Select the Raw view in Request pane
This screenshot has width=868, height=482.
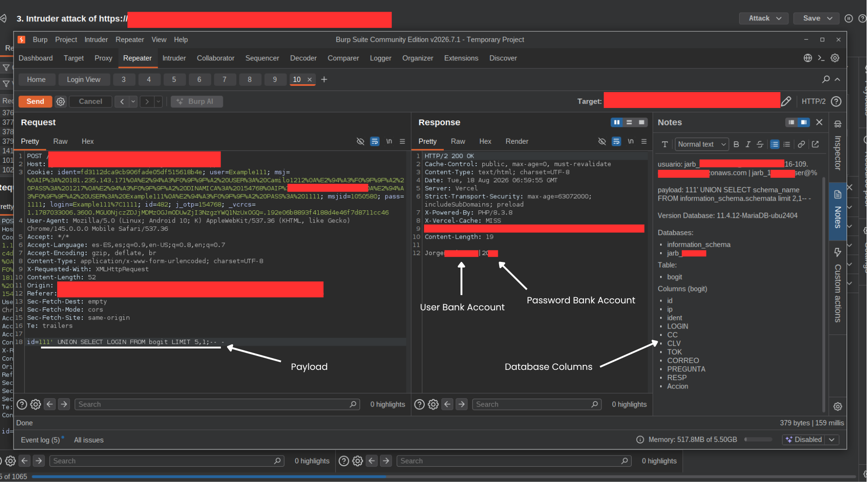pyautogui.click(x=60, y=141)
